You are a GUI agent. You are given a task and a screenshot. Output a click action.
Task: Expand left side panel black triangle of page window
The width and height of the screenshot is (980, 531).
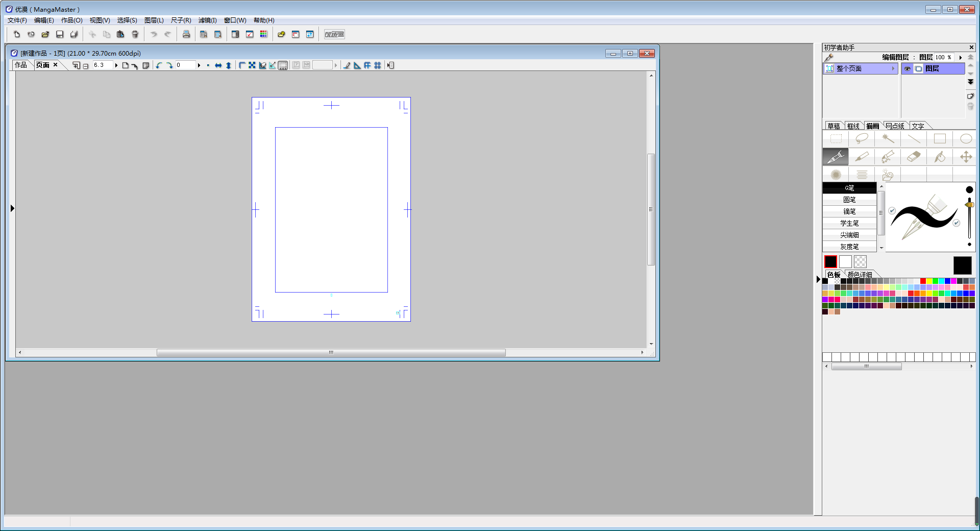12,208
